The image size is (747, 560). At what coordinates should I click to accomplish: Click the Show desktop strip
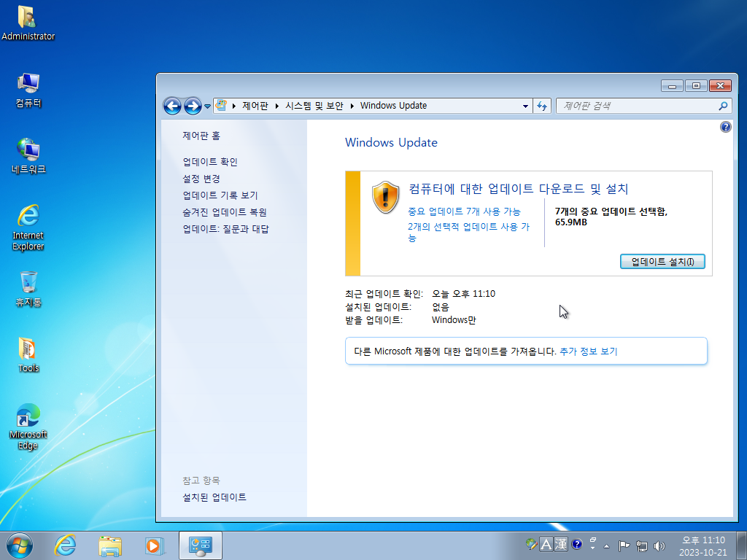point(741,545)
